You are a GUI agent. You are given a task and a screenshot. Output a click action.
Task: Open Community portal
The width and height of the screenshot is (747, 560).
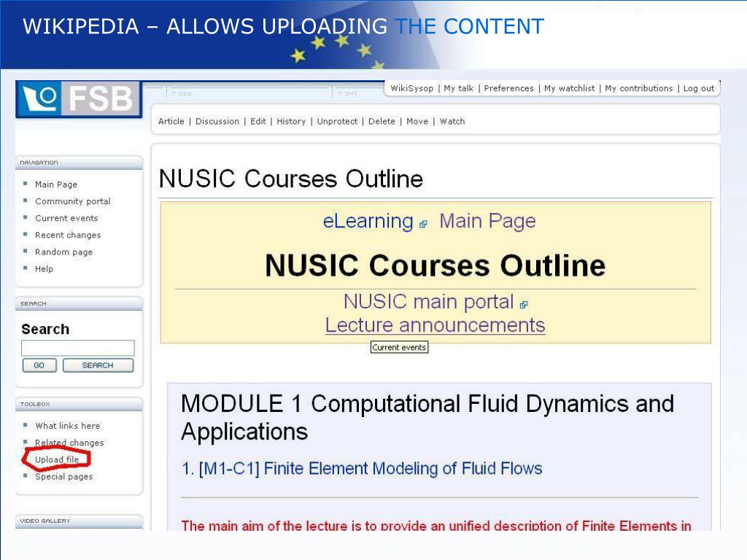click(72, 201)
